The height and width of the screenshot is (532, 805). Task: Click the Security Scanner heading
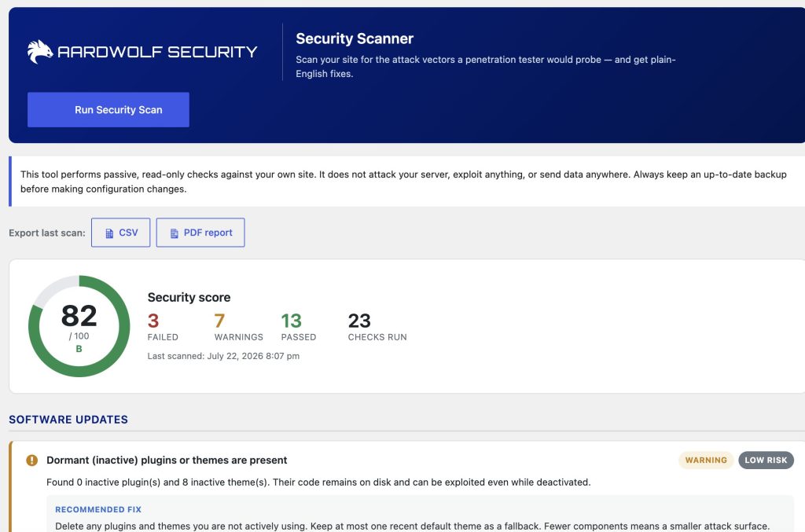[355, 39]
